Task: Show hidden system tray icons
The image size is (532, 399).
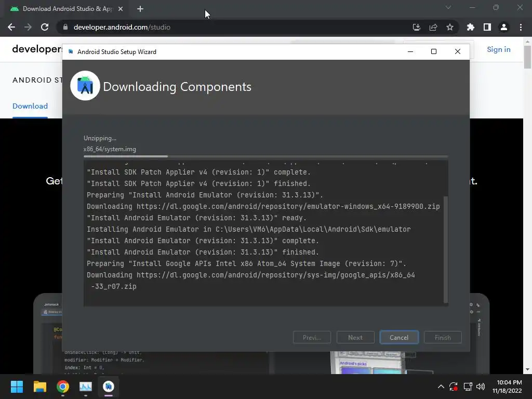Action: click(x=441, y=387)
